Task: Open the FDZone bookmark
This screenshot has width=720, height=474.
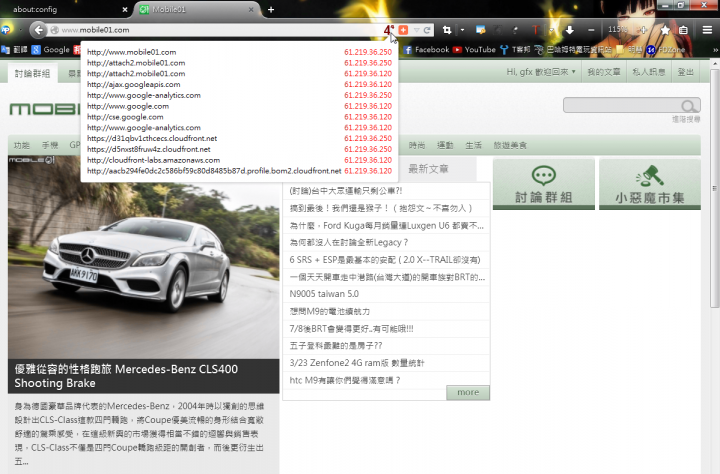Action: (666, 50)
